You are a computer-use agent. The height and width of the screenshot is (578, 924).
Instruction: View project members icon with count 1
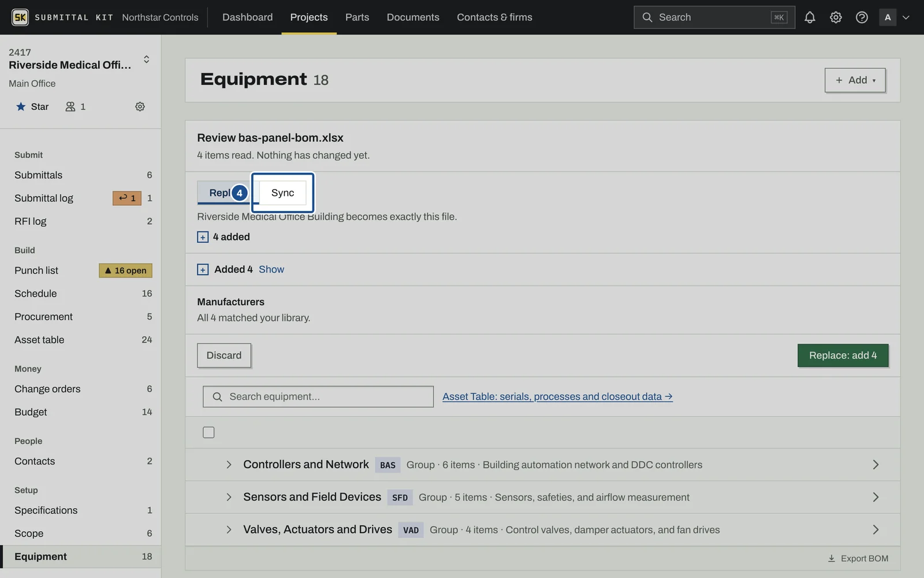(76, 106)
